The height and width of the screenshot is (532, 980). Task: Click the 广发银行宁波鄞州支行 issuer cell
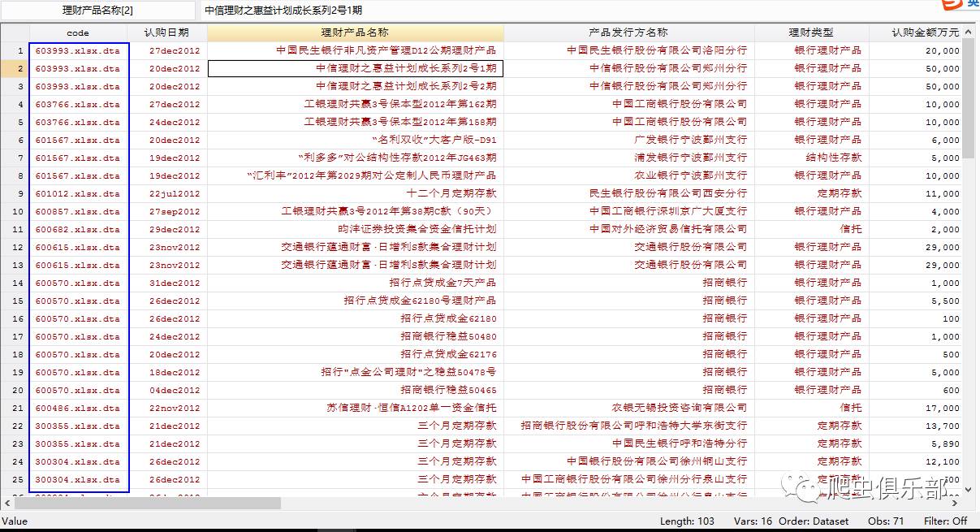click(629, 140)
